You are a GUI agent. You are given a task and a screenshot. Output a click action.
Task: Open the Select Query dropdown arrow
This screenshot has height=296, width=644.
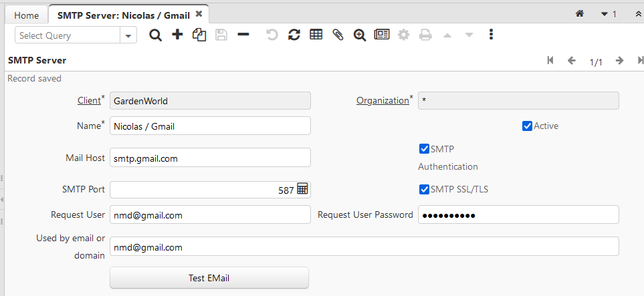tap(128, 36)
